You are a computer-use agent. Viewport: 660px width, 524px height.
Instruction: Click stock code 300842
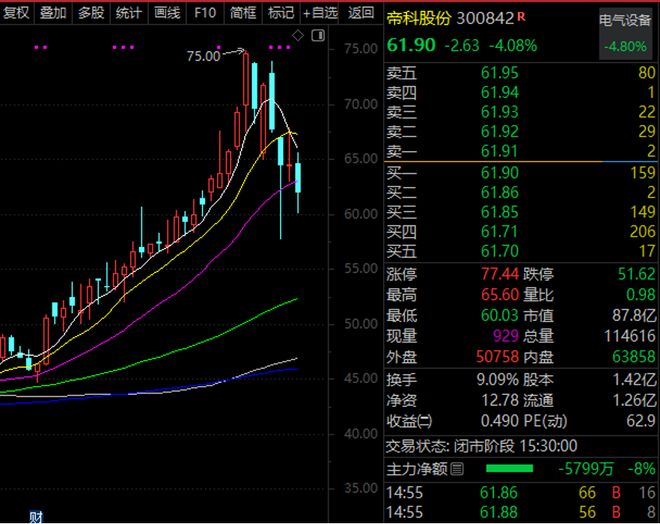(485, 18)
